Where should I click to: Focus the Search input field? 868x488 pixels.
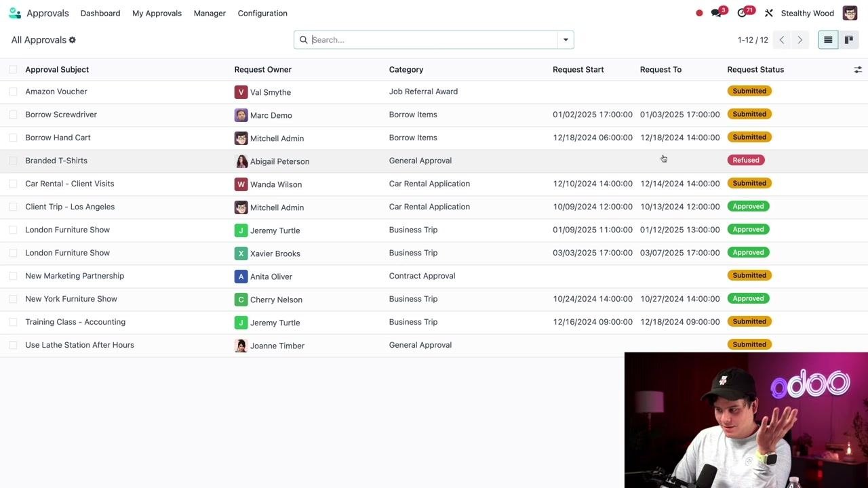tap(434, 40)
